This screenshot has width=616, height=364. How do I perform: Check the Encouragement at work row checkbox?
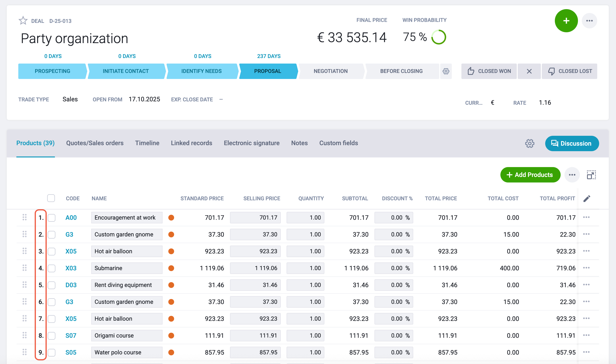tap(52, 218)
